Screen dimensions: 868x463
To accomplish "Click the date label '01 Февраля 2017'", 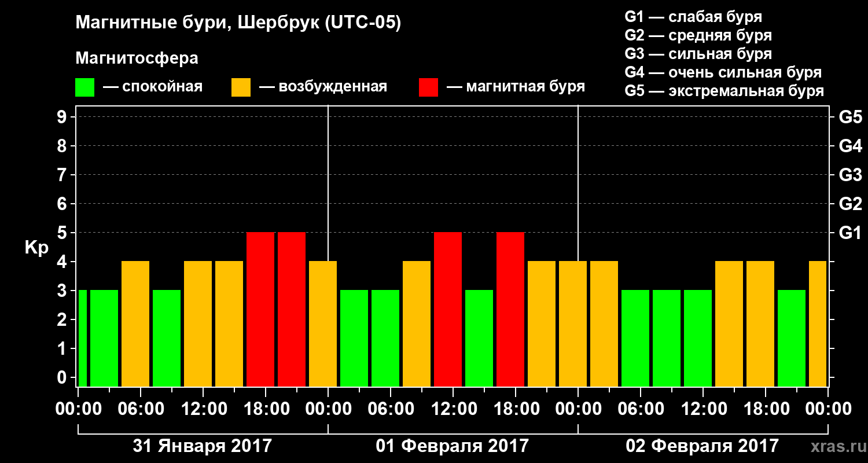I will tap(453, 446).
